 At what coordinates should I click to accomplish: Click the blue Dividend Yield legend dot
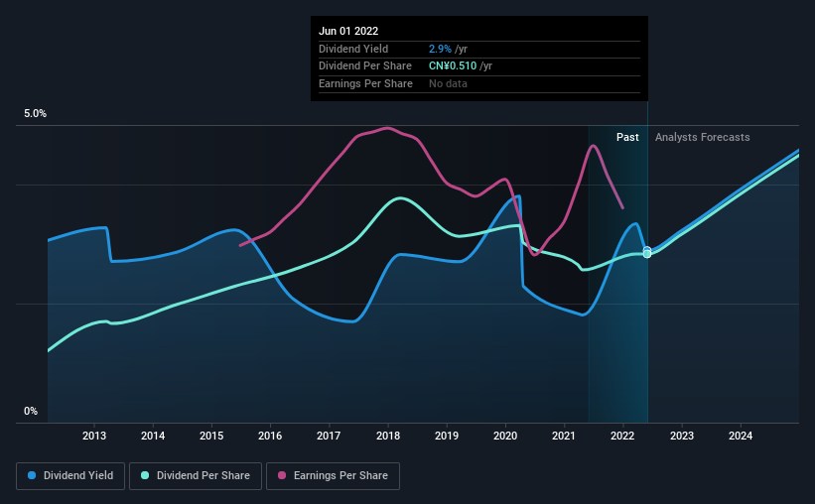32,475
